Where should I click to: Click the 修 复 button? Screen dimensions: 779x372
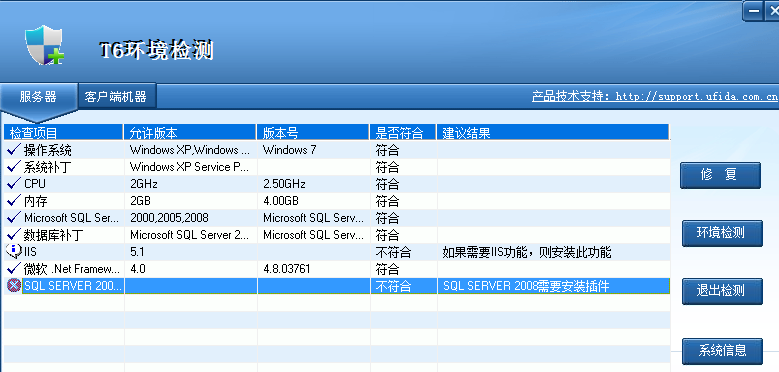click(x=720, y=175)
